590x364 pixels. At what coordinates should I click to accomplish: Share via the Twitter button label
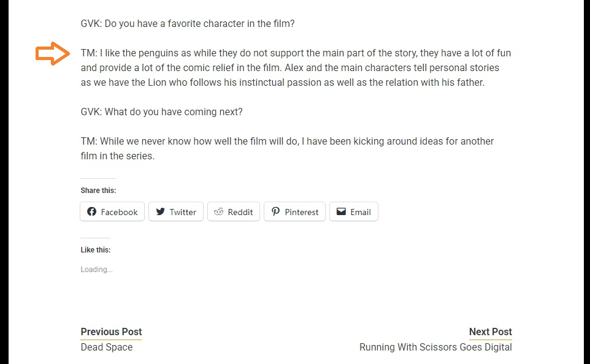click(183, 212)
